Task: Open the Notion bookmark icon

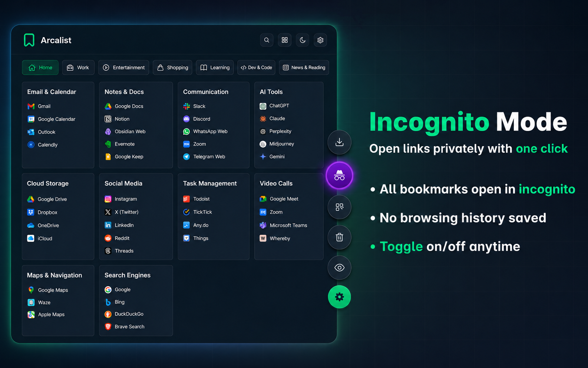Action: (108, 119)
